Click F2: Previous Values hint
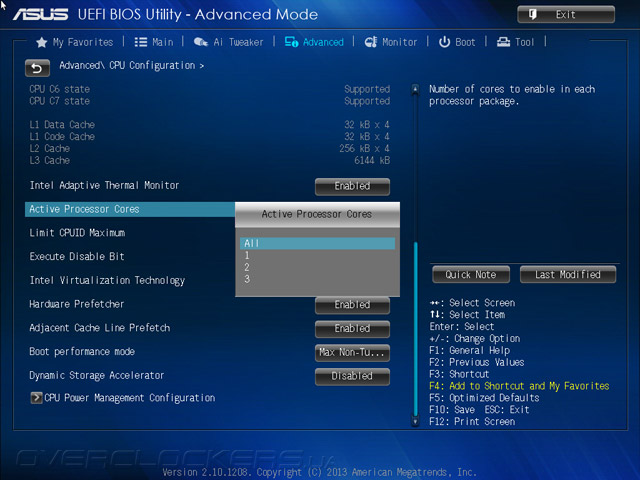Screen dimensions: 640x480 (477, 362)
